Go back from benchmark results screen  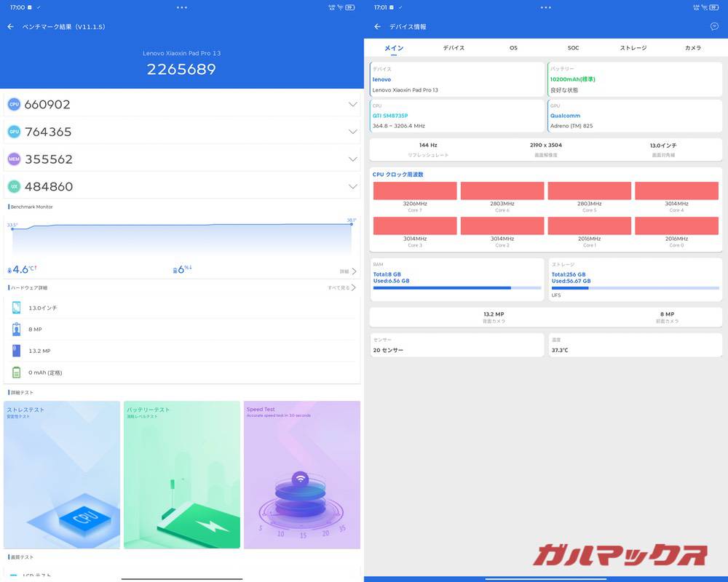[x=11, y=27]
